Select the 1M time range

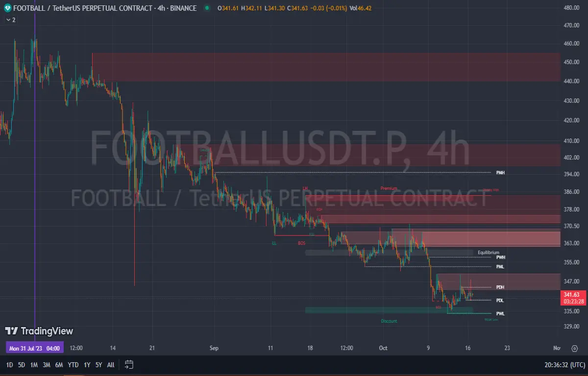(34, 365)
